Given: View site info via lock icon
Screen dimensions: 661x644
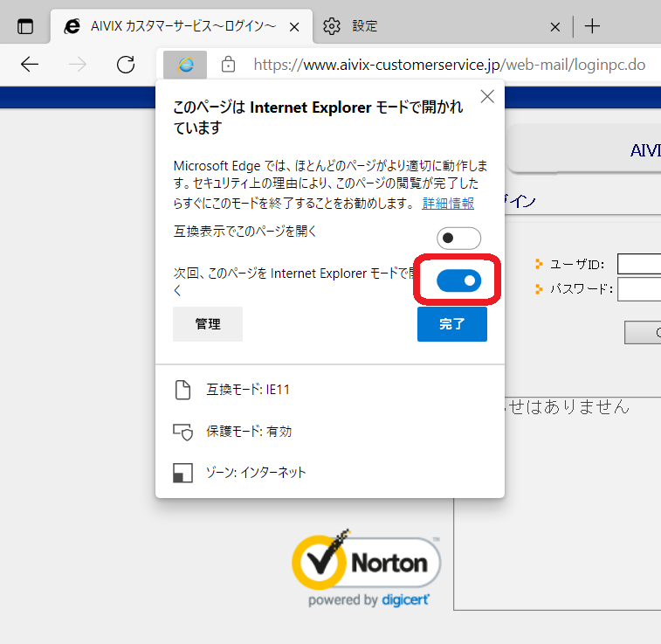Looking at the screenshot, I should (228, 65).
